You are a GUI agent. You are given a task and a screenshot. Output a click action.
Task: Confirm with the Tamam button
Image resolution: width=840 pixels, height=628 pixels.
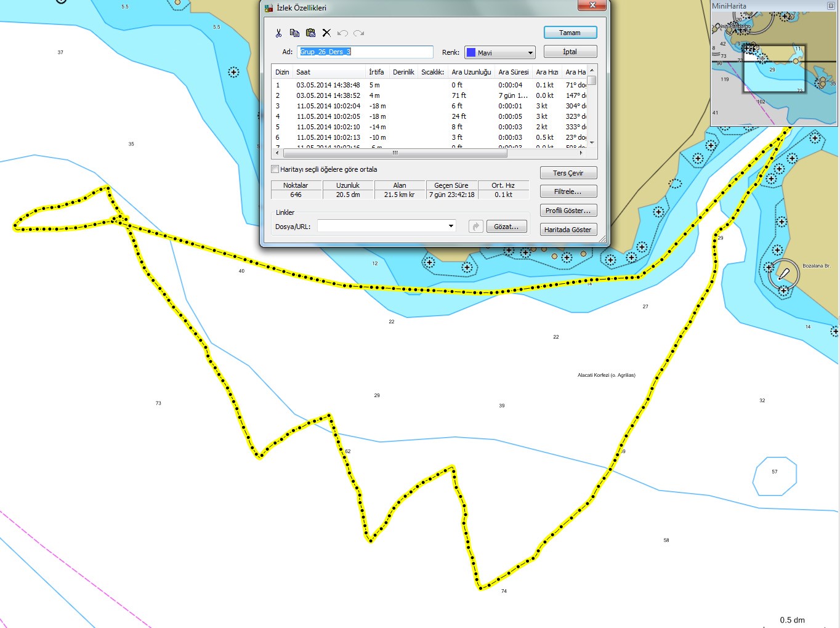click(x=570, y=33)
